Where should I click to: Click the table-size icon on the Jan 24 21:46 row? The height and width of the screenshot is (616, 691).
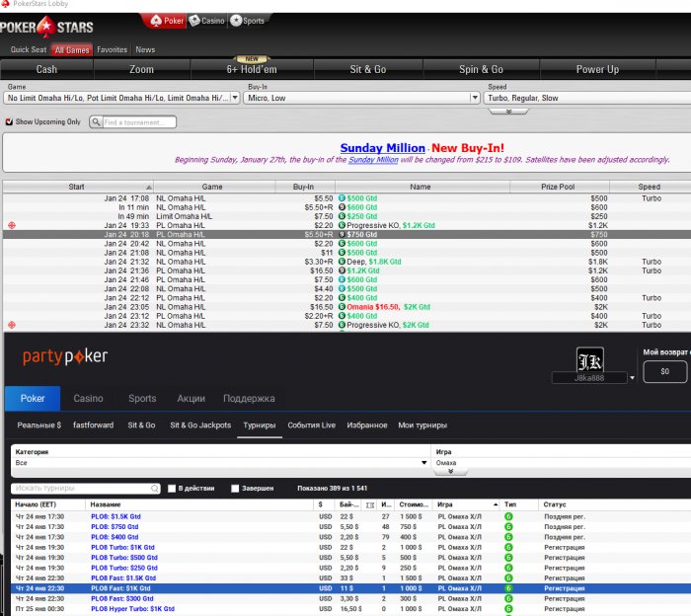[x=342, y=279]
